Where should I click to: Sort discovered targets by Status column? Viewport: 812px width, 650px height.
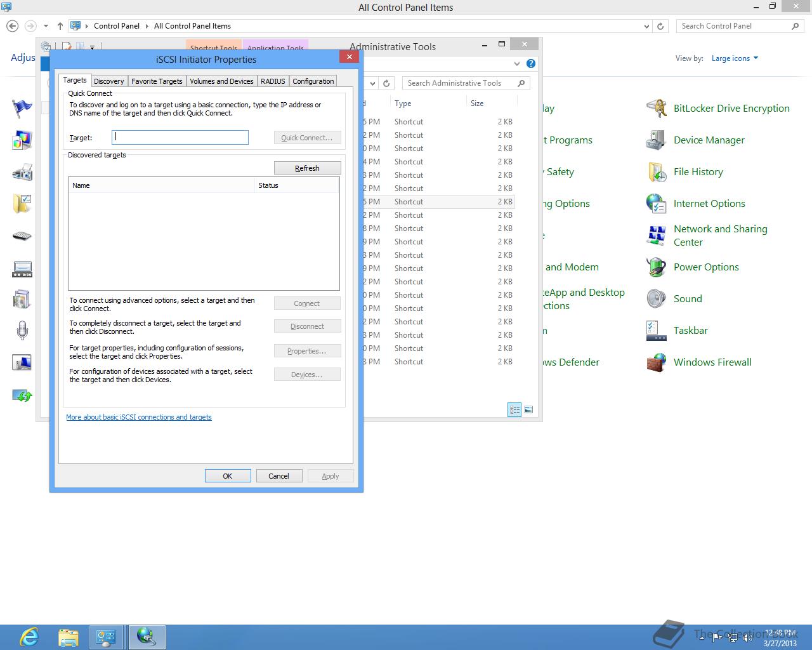pyautogui.click(x=297, y=185)
